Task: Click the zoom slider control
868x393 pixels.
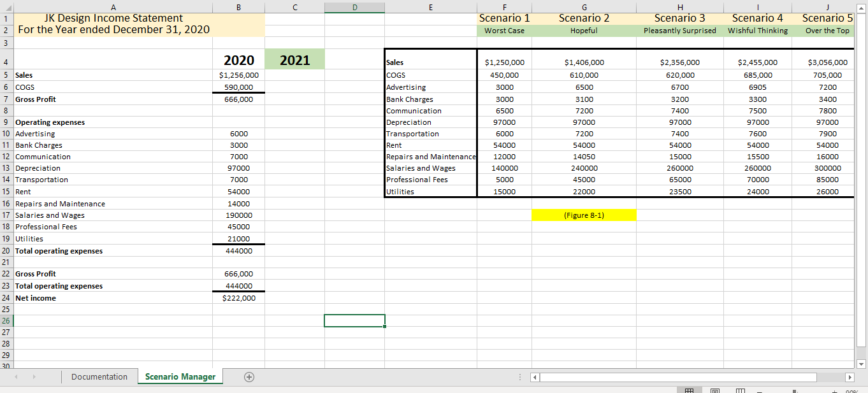Action: [x=794, y=390]
